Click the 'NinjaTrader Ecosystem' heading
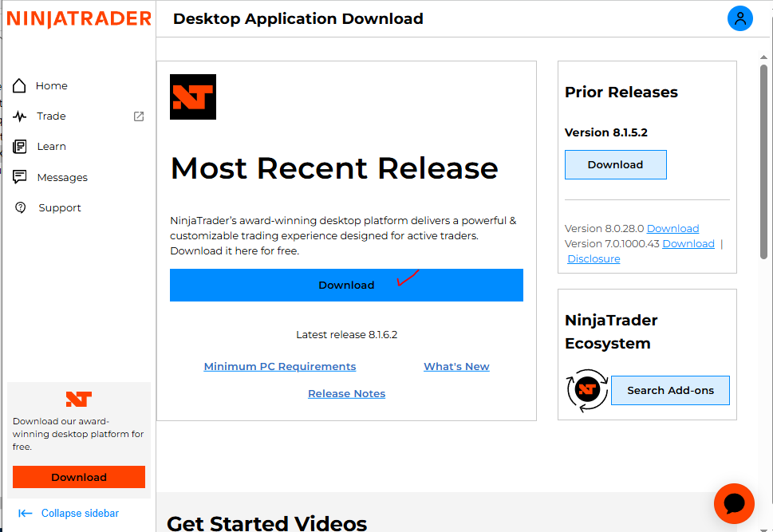 click(611, 332)
